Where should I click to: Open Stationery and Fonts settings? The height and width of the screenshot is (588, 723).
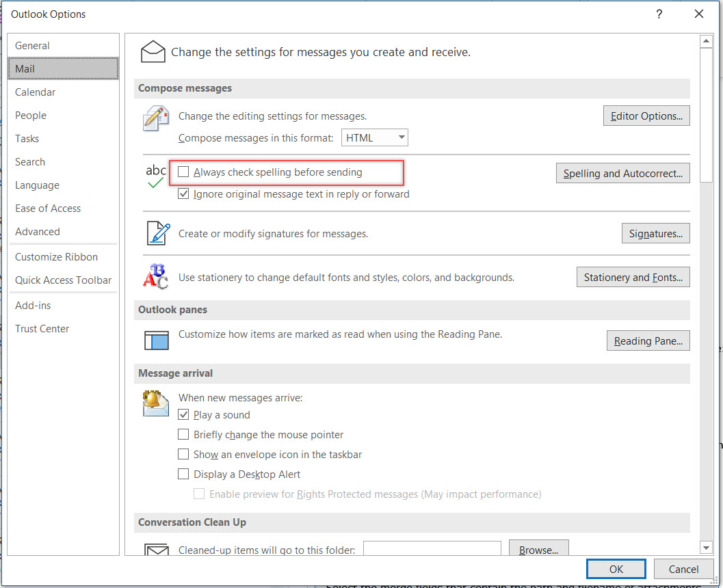pyautogui.click(x=633, y=277)
